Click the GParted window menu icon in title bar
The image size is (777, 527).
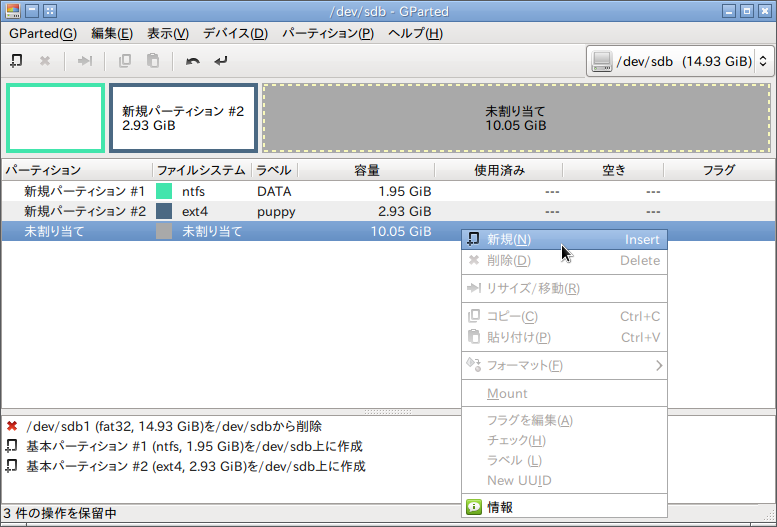[13, 10]
